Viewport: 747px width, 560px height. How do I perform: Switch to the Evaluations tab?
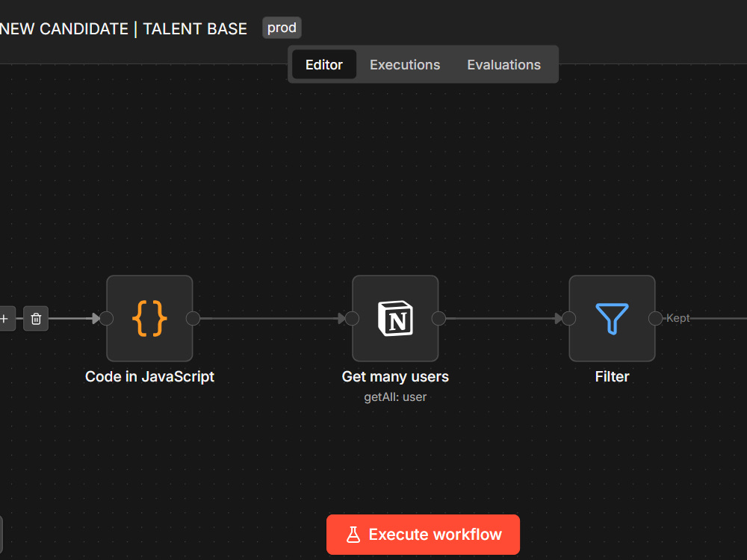(x=503, y=64)
